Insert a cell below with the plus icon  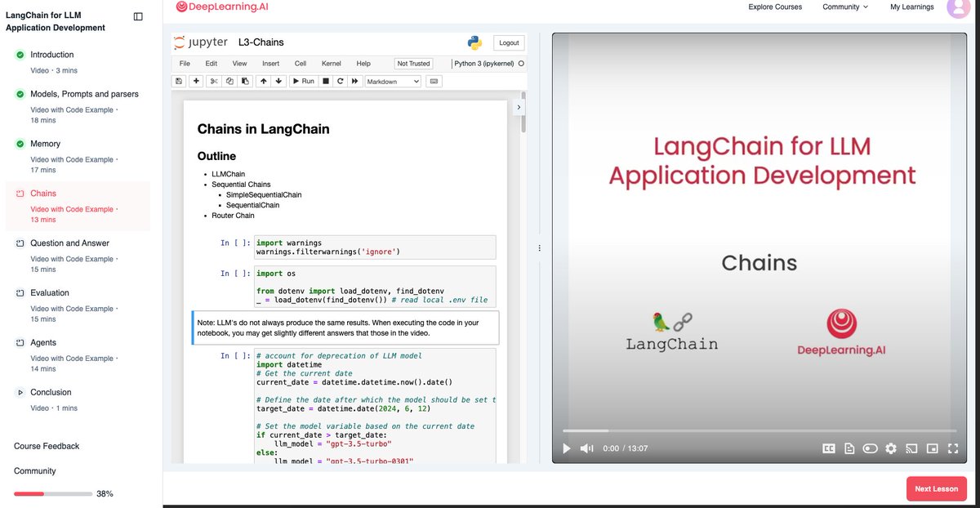pos(196,81)
